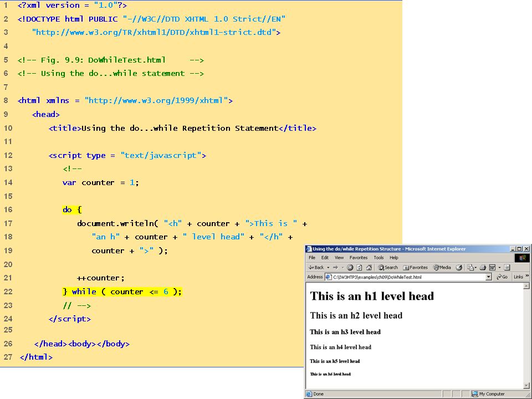Click the Go button
This screenshot has height=399, width=532.
502,277
